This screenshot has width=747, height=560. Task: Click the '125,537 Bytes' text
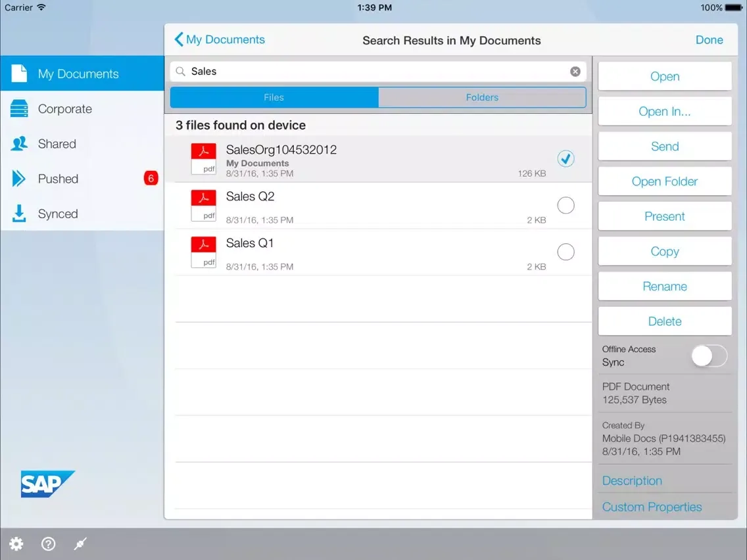634,400
